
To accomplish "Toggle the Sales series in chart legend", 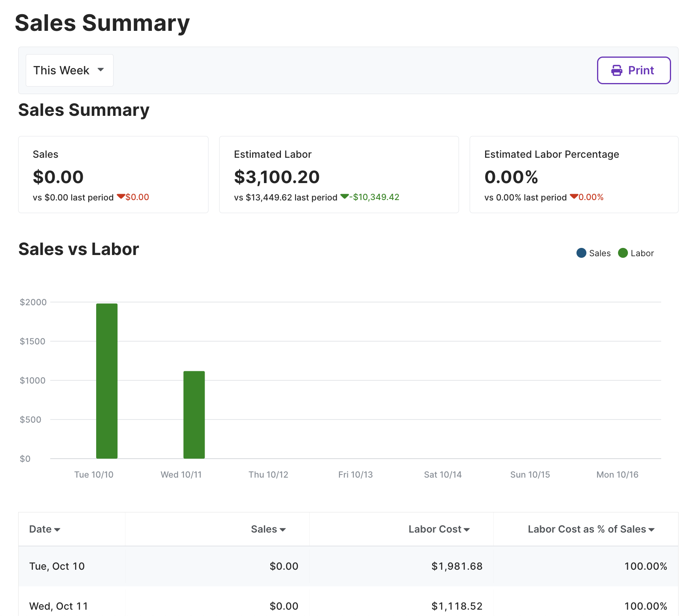I will (594, 253).
